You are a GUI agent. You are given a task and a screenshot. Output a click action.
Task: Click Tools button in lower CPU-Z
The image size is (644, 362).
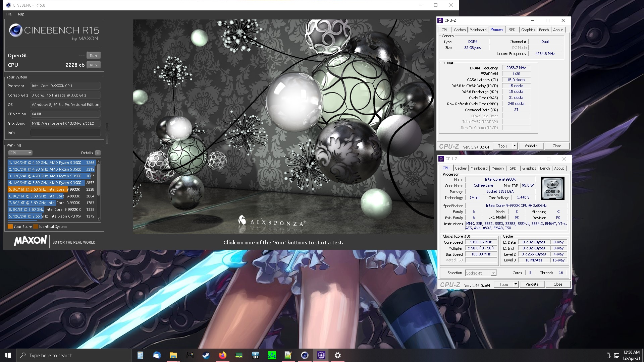point(503,284)
